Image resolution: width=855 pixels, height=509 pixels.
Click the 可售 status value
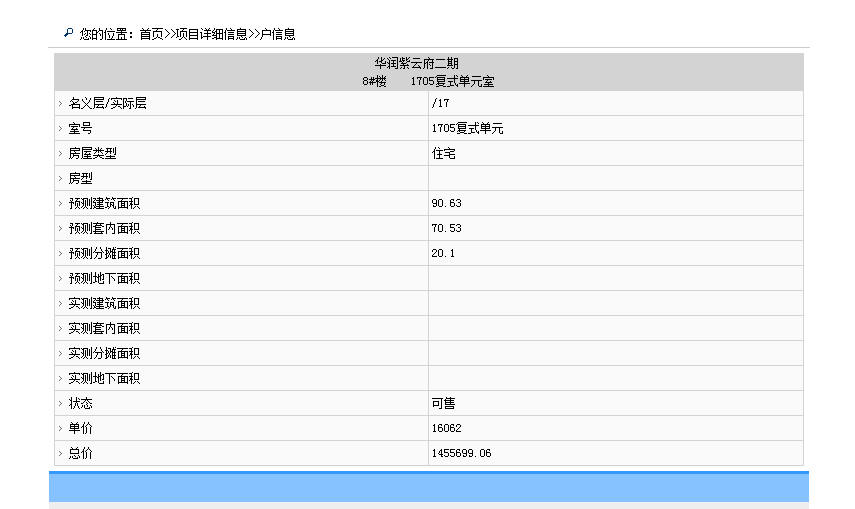tap(443, 404)
